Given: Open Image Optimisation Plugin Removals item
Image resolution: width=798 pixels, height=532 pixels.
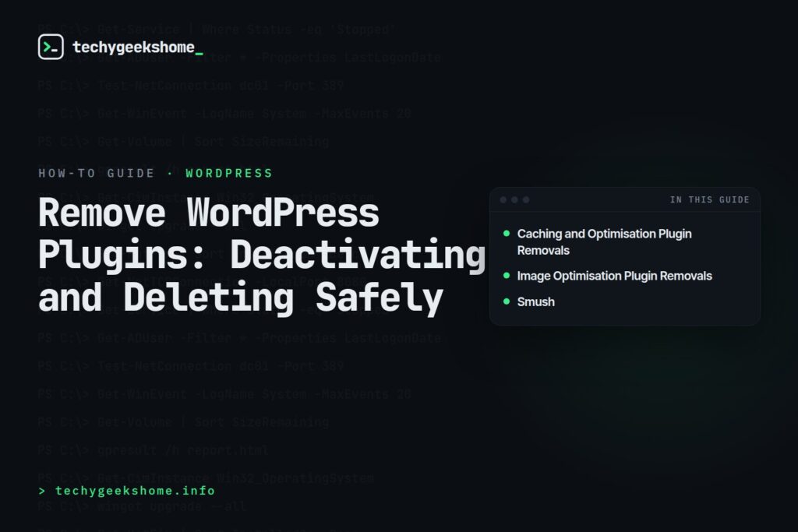Looking at the screenshot, I should point(614,276).
